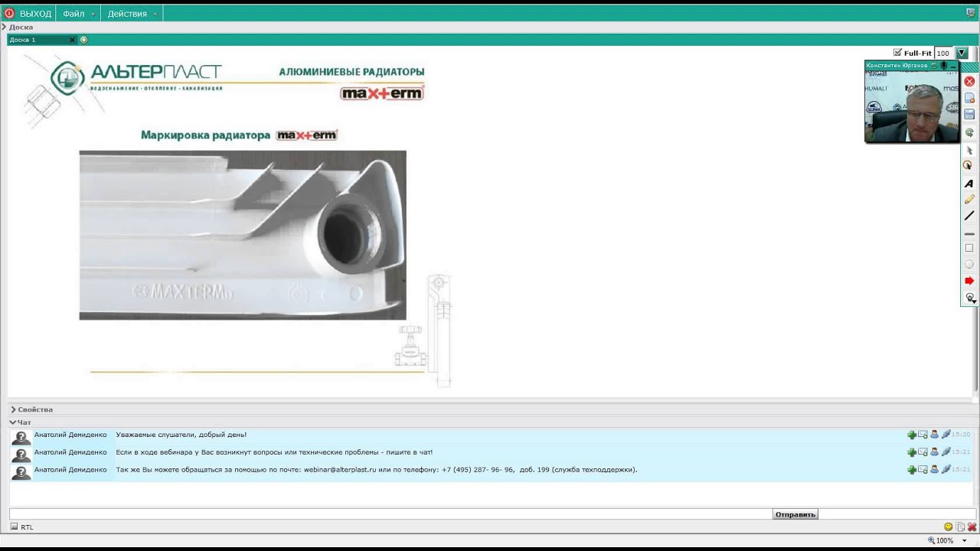Click the green undo arrow tool
Screen dimensions: 980x551
tap(969, 132)
